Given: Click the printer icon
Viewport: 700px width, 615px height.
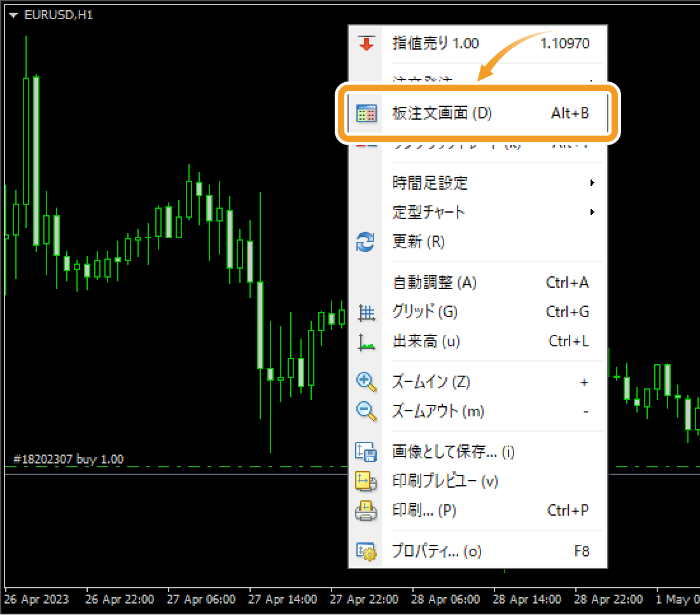Looking at the screenshot, I should click(366, 511).
